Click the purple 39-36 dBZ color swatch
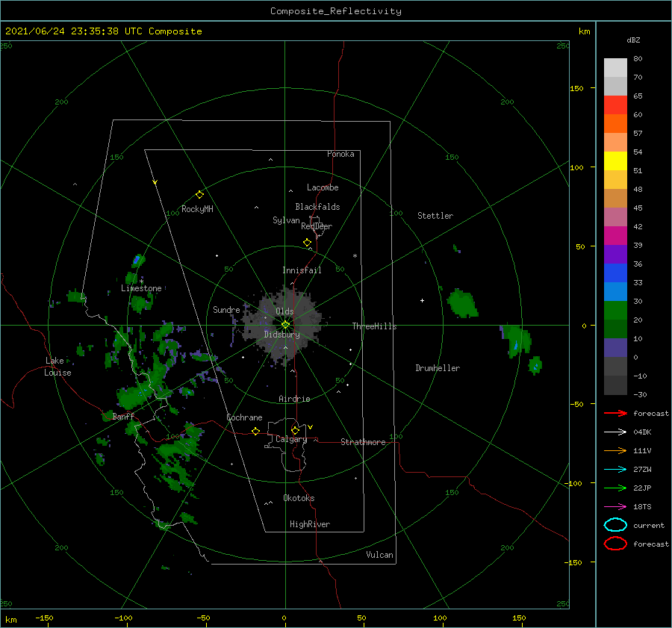 (615, 255)
